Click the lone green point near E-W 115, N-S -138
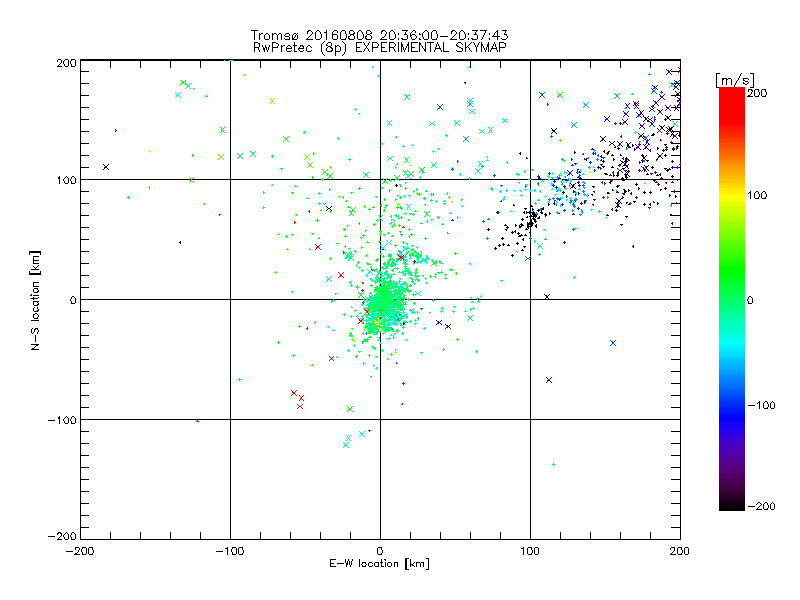The image size is (800, 600). [553, 465]
